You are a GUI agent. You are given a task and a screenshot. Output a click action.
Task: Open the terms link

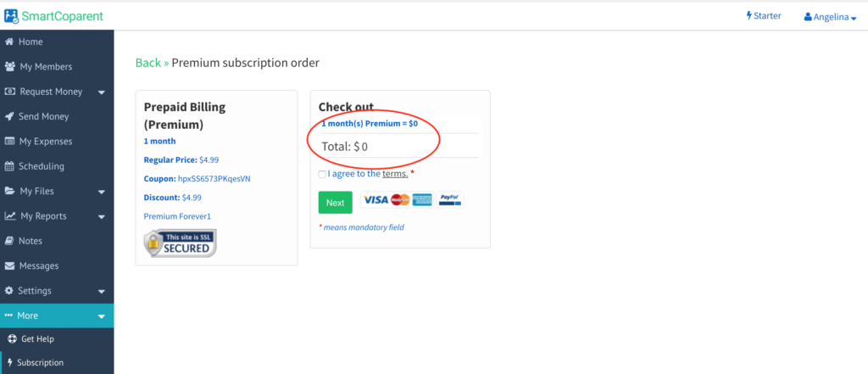(395, 174)
